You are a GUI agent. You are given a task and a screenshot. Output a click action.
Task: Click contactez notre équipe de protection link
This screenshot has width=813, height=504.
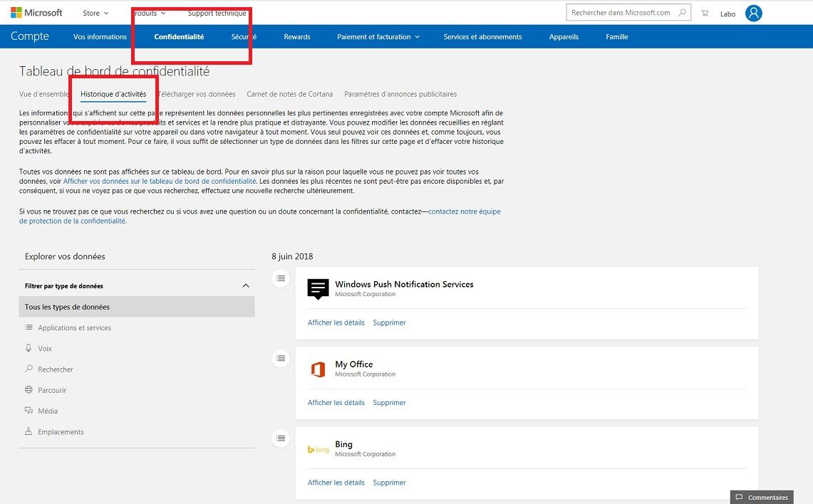click(465, 211)
